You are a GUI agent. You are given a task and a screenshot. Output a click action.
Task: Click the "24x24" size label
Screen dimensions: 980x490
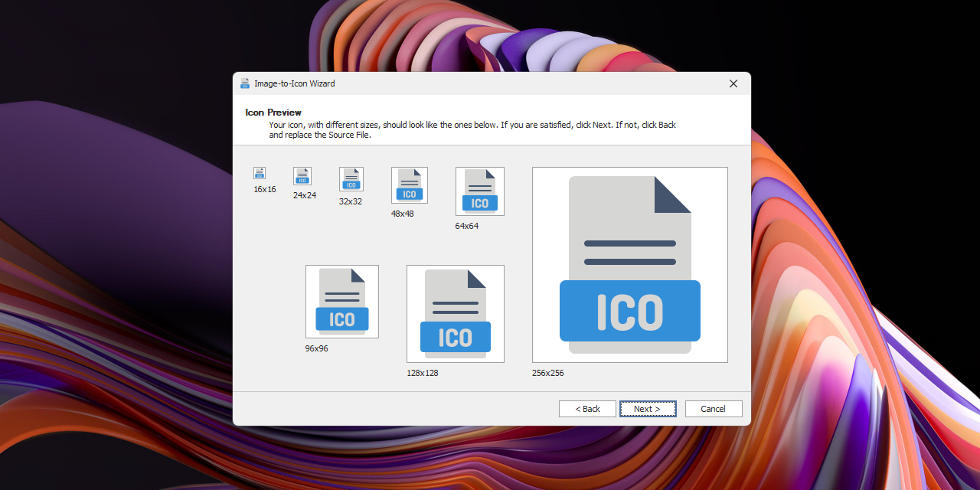point(305,195)
